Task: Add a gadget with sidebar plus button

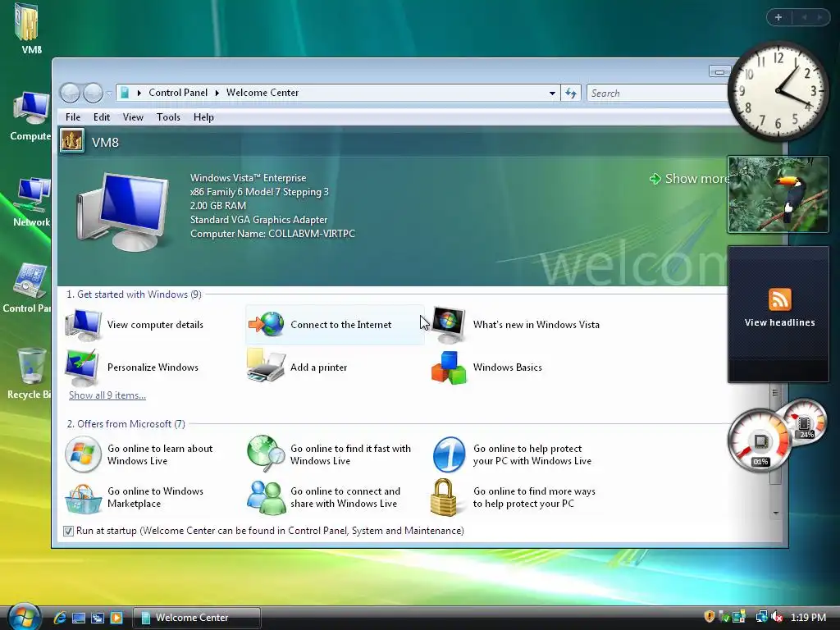Action: click(x=778, y=17)
